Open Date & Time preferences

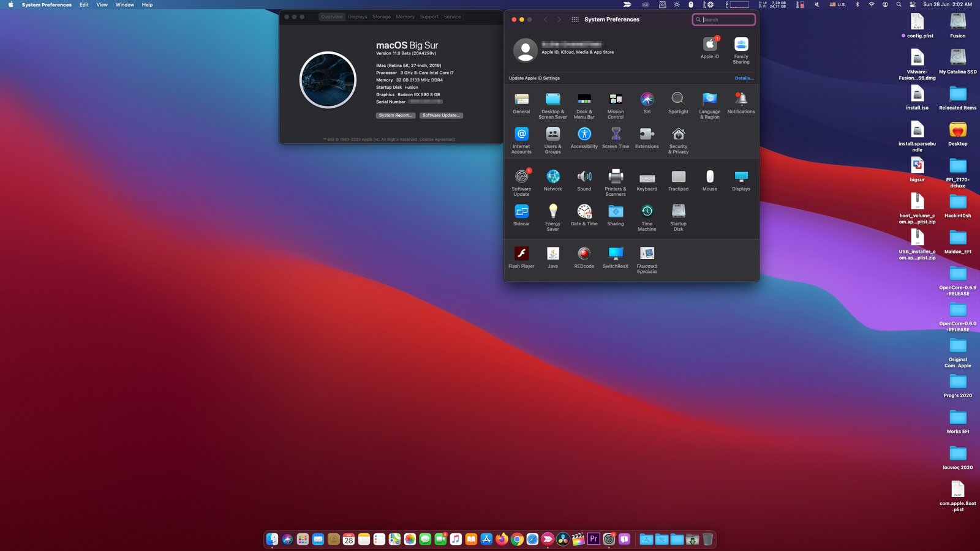tap(584, 211)
